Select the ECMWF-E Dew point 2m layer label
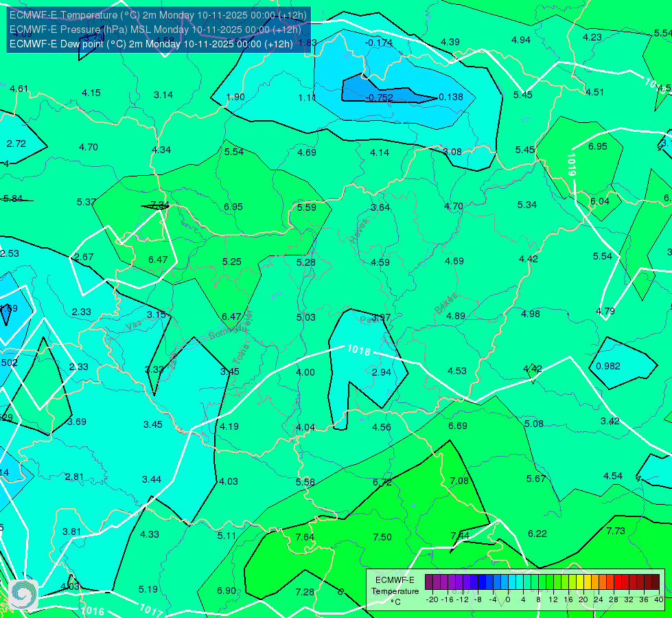The image size is (672, 618). click(151, 44)
